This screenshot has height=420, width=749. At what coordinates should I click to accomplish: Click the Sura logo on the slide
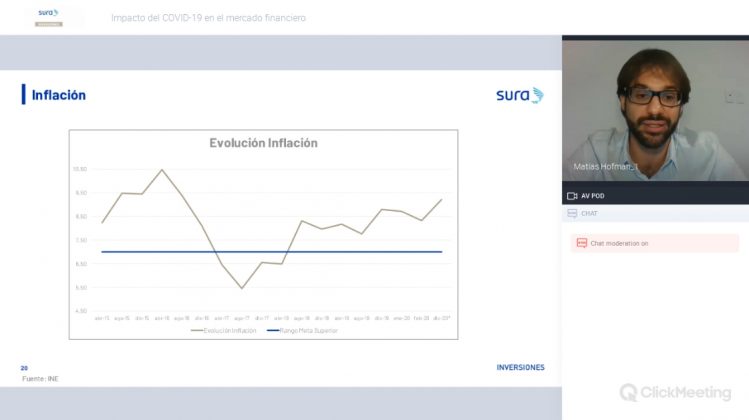[x=519, y=95]
